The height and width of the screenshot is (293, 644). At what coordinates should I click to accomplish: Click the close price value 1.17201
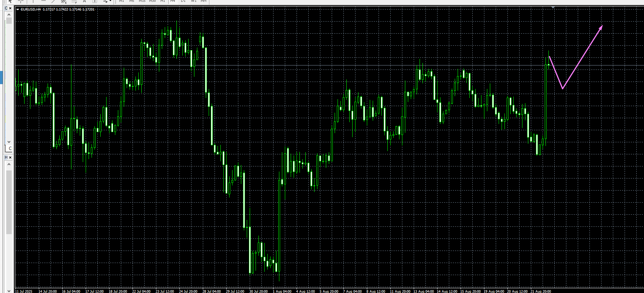(89, 10)
